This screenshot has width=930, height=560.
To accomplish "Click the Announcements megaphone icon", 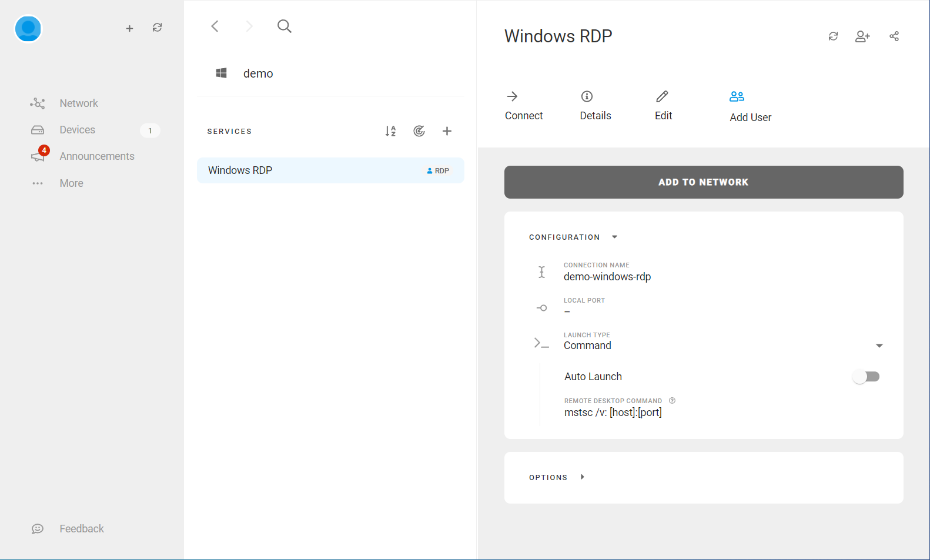I will coord(38,156).
